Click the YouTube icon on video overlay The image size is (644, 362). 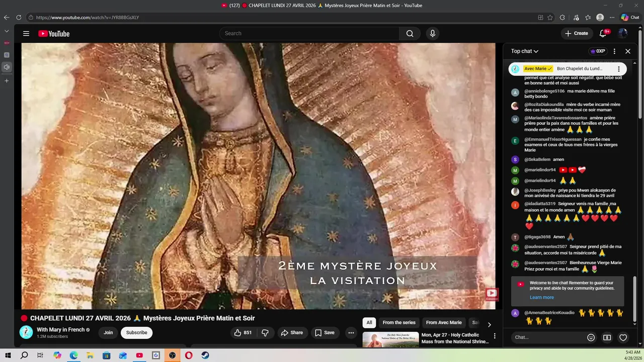pos(492,294)
